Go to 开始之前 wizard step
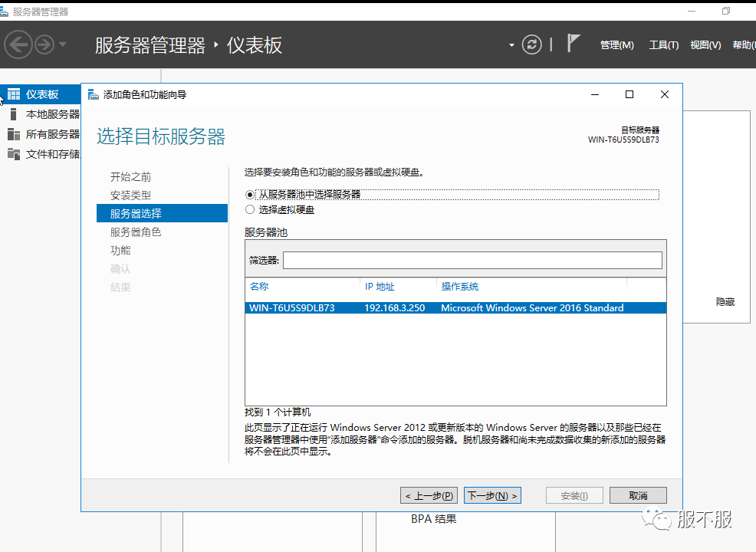This screenshot has width=756, height=552. pyautogui.click(x=130, y=177)
